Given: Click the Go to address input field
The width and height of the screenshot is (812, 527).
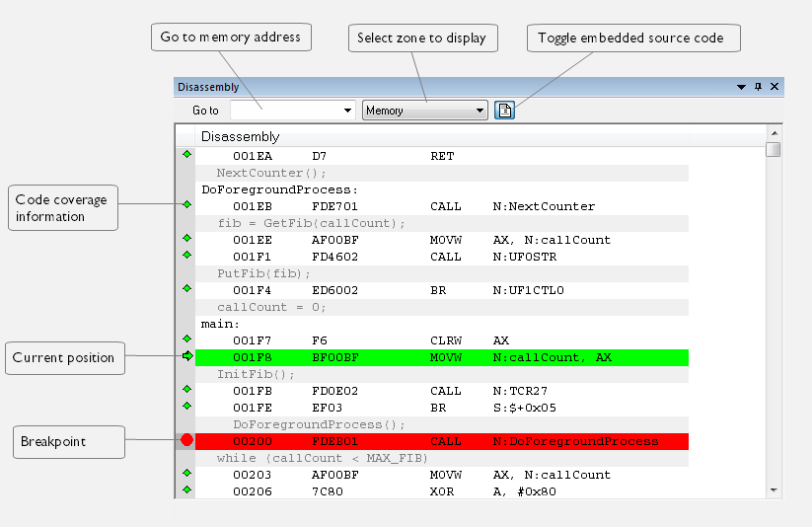Looking at the screenshot, I should (284, 111).
